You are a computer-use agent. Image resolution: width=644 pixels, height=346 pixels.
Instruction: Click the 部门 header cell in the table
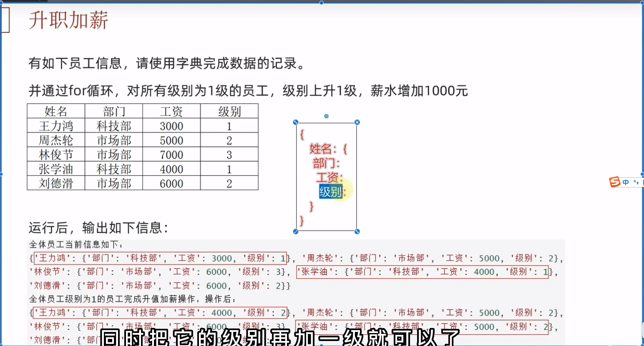114,111
